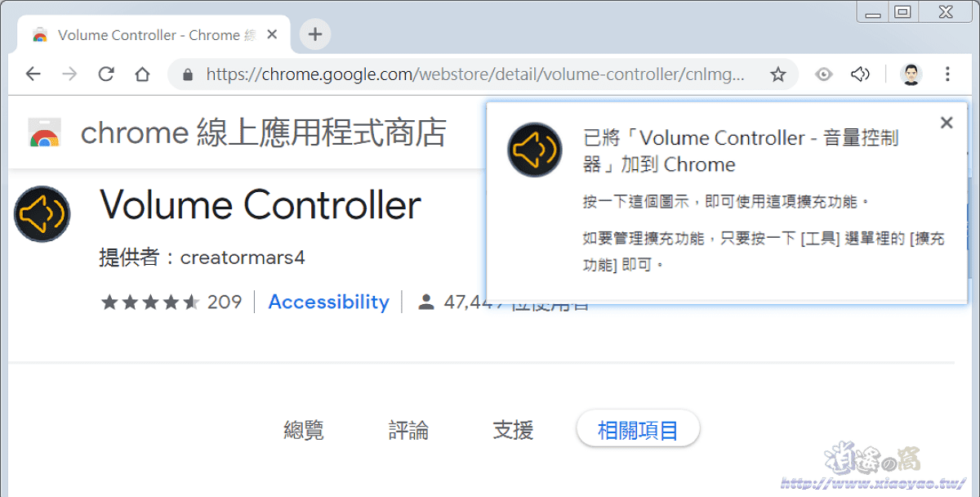This screenshot has height=497, width=980.
Task: Open the Volume Controller extension speaker icon
Action: (x=860, y=74)
